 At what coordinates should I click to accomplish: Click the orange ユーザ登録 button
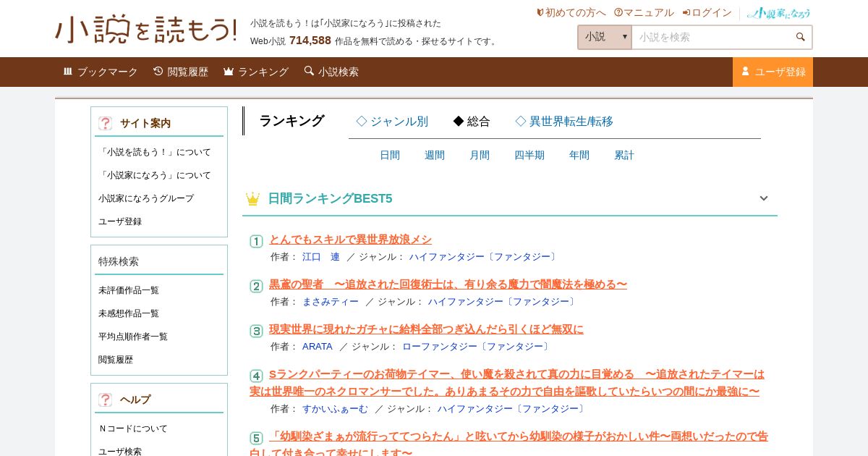tap(773, 72)
